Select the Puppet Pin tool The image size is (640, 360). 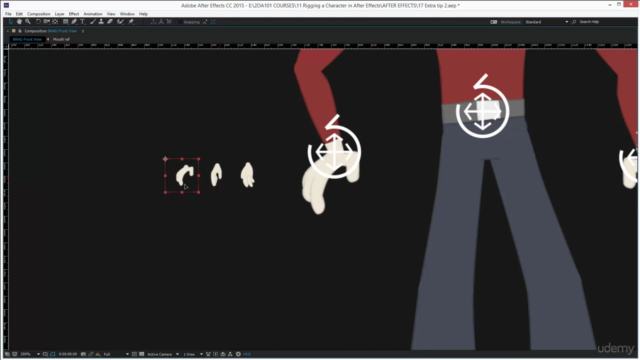(131, 22)
